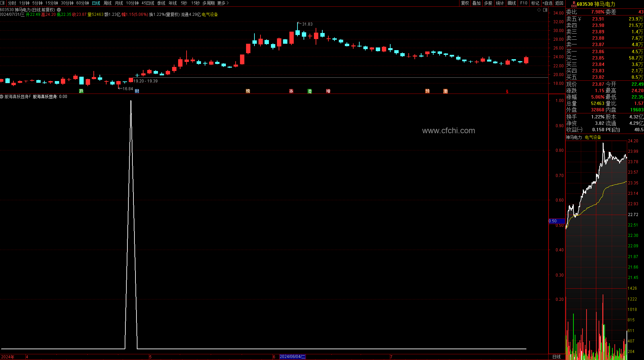Screen dimensions: 644x360
Task: Add stock with the +自选 button
Action: pos(548,3)
